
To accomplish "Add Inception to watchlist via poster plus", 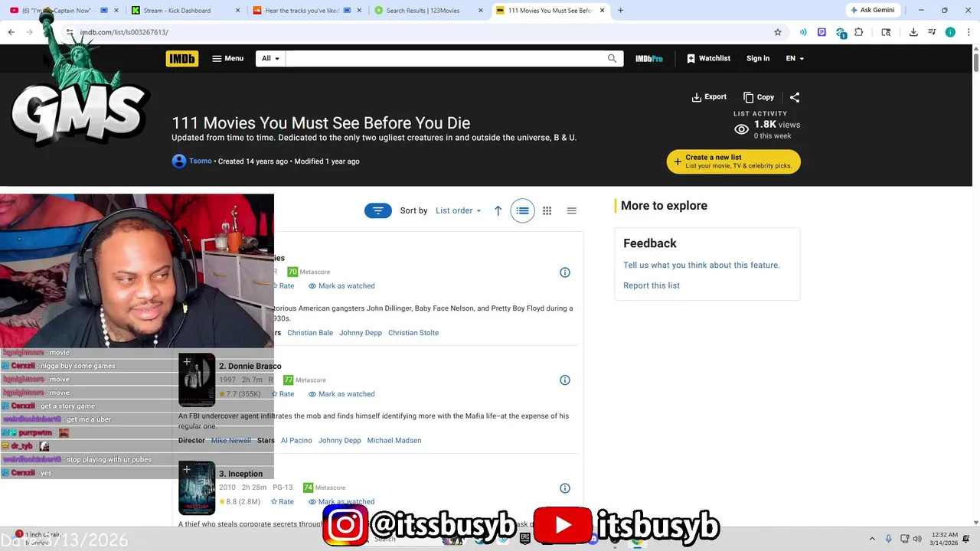I will 187,469.
